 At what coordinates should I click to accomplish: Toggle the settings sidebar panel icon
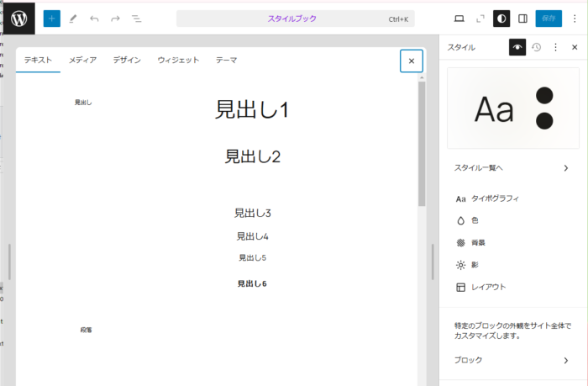pos(522,19)
